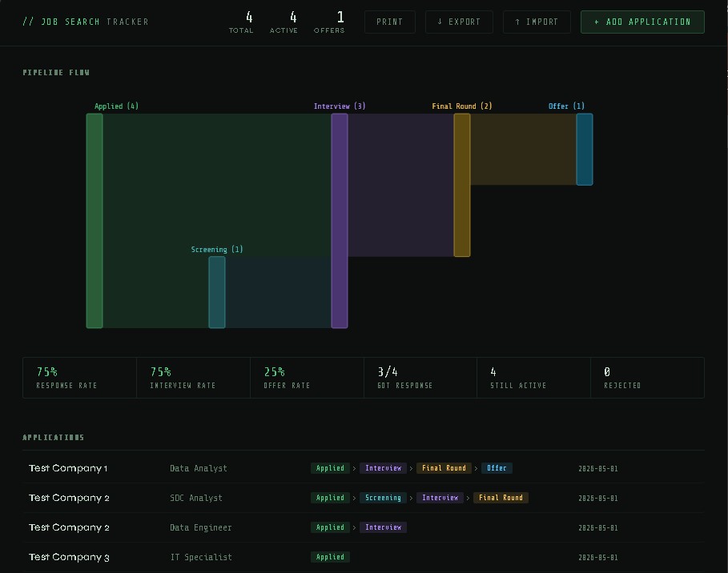Click the date in IT Specialist row
Viewport: 728px width, 573px height.
coord(598,558)
